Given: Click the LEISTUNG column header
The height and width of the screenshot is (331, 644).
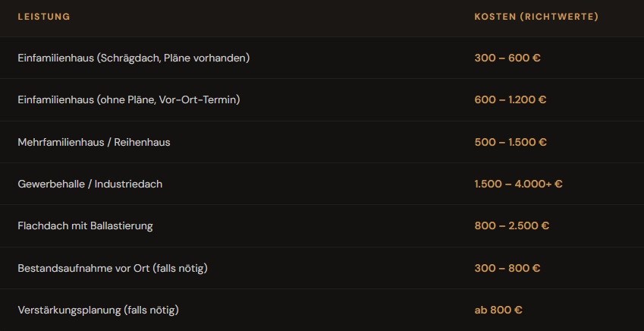Looking at the screenshot, I should (x=44, y=17).
